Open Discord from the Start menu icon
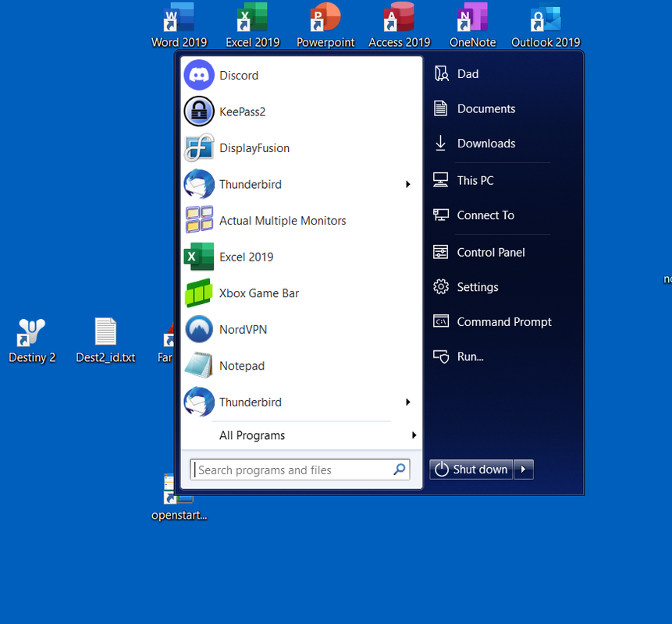672x624 pixels. 199,75
